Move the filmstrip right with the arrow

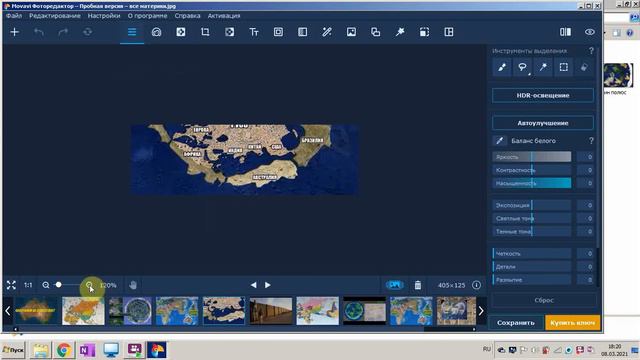pyautogui.click(x=481, y=311)
